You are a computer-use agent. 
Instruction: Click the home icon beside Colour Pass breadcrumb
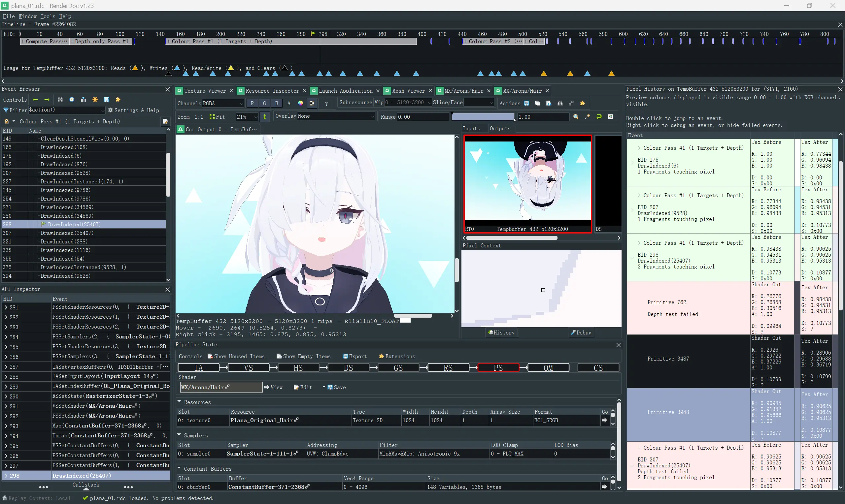point(7,121)
